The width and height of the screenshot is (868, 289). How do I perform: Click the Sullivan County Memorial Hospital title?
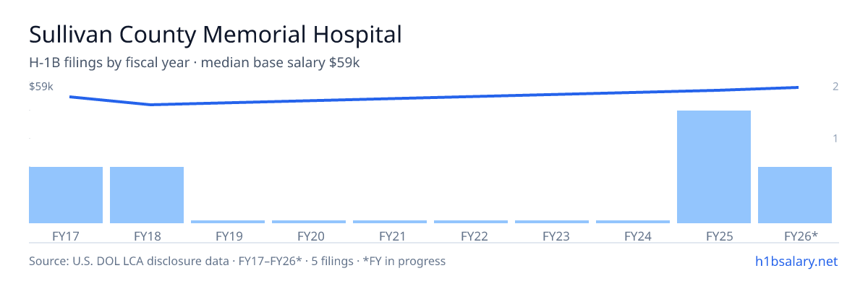215,34
